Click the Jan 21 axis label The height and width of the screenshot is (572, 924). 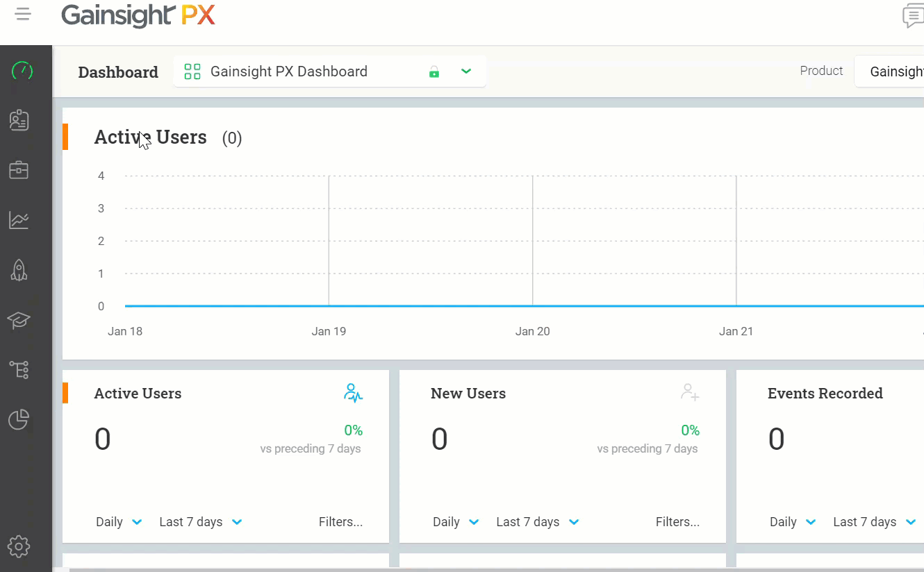(x=736, y=331)
